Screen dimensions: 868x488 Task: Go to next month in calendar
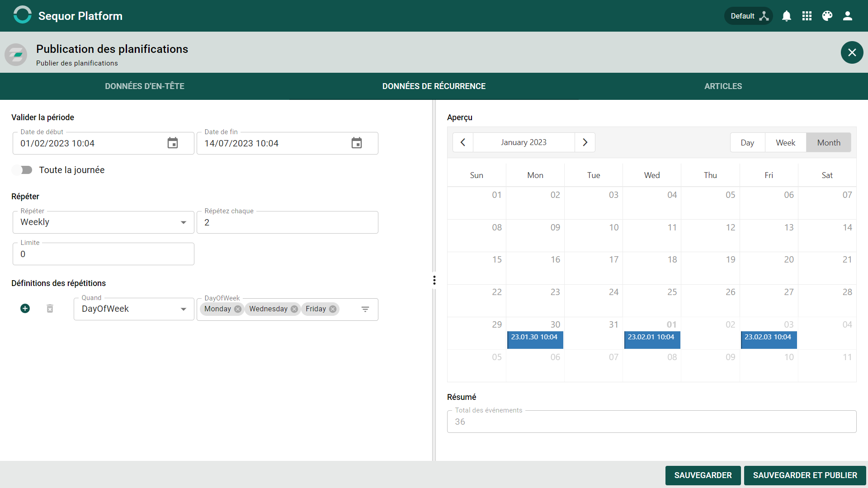585,142
